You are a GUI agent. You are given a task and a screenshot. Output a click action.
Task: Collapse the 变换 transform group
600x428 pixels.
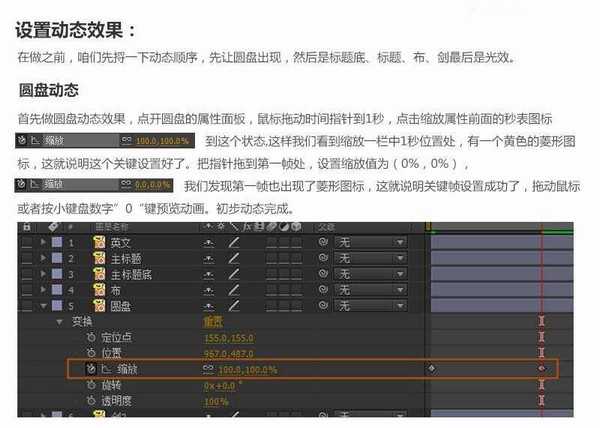tap(59, 322)
